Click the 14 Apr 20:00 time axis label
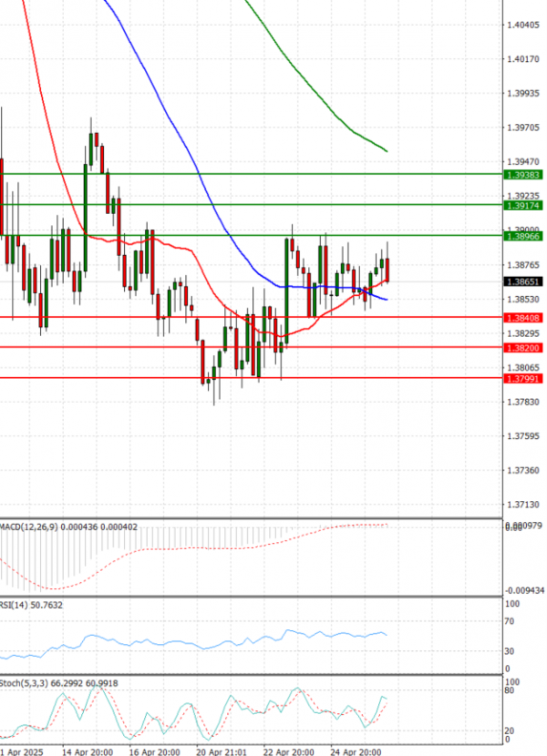Image resolution: width=547 pixels, height=756 pixels. pyautogui.click(x=88, y=751)
